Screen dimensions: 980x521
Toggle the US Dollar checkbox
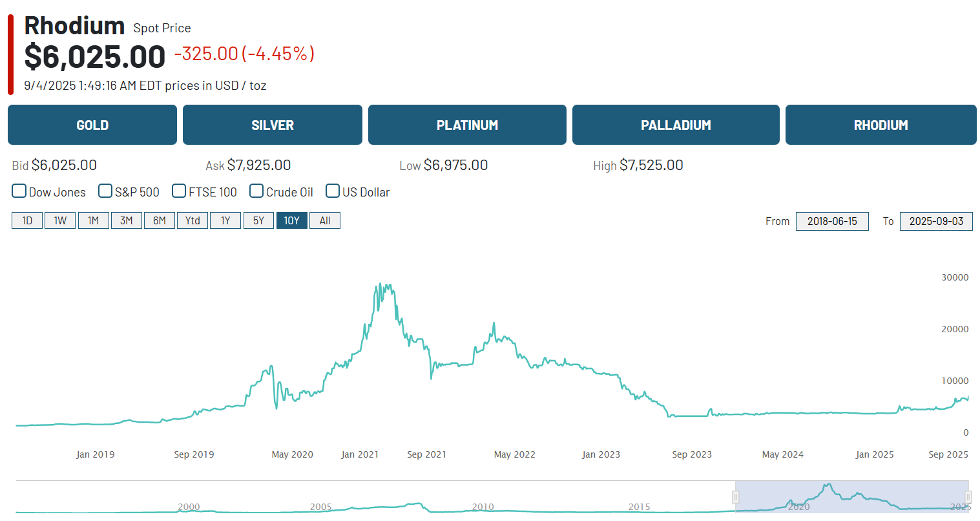point(333,191)
